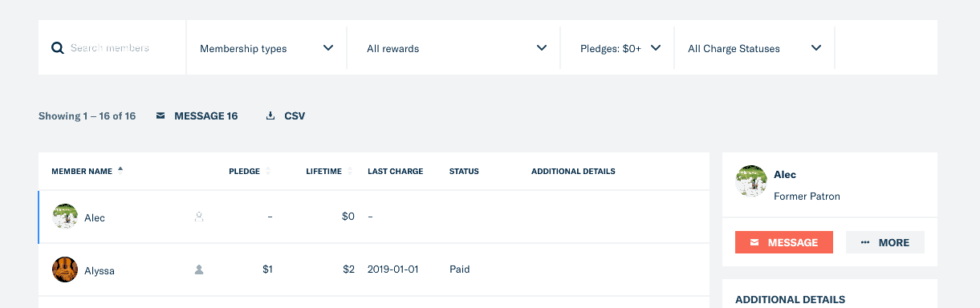This screenshot has width=980, height=308.
Task: Open the Pledges: $0+ filter
Action: (617, 48)
